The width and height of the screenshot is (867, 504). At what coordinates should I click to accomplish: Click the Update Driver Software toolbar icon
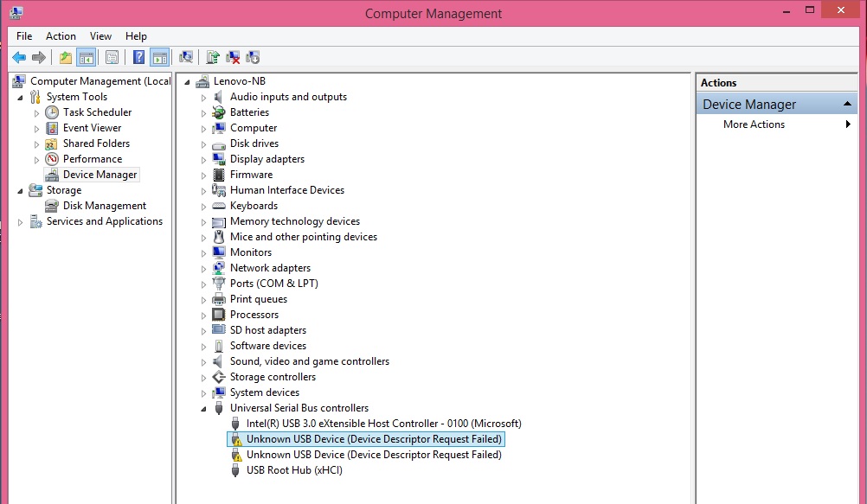point(213,57)
